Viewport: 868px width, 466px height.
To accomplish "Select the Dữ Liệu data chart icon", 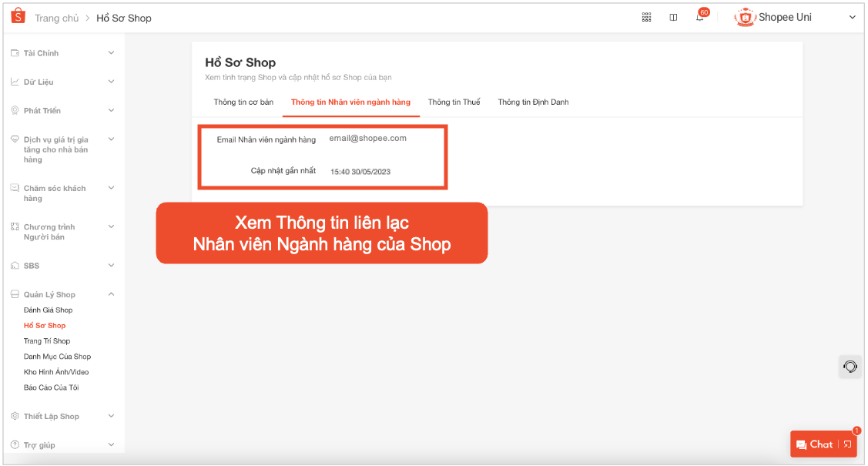I will tap(15, 81).
